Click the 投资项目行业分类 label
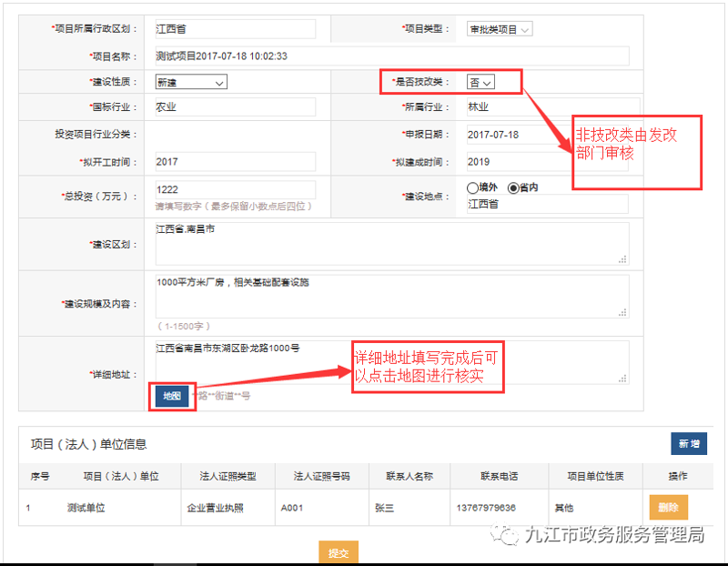This screenshot has height=566, width=728. point(96,134)
